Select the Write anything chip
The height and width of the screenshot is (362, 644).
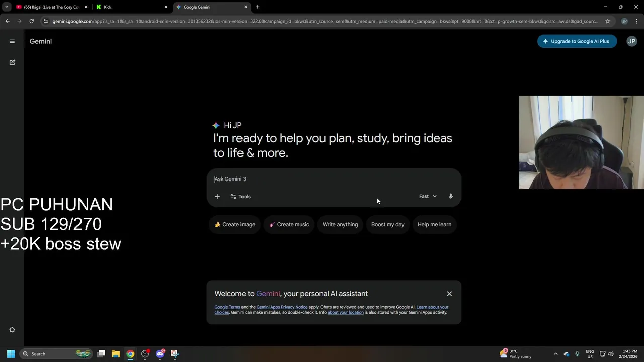tap(340, 224)
